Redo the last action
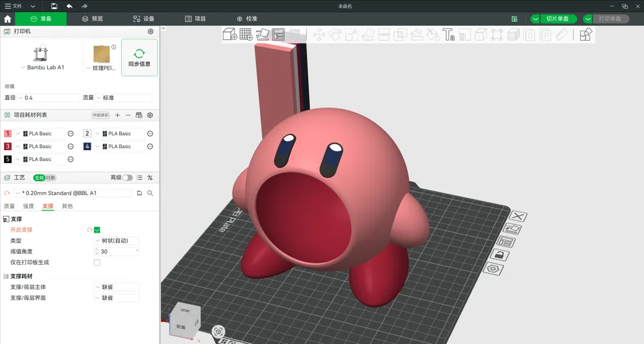Image resolution: width=644 pixels, height=344 pixels. coord(84,6)
